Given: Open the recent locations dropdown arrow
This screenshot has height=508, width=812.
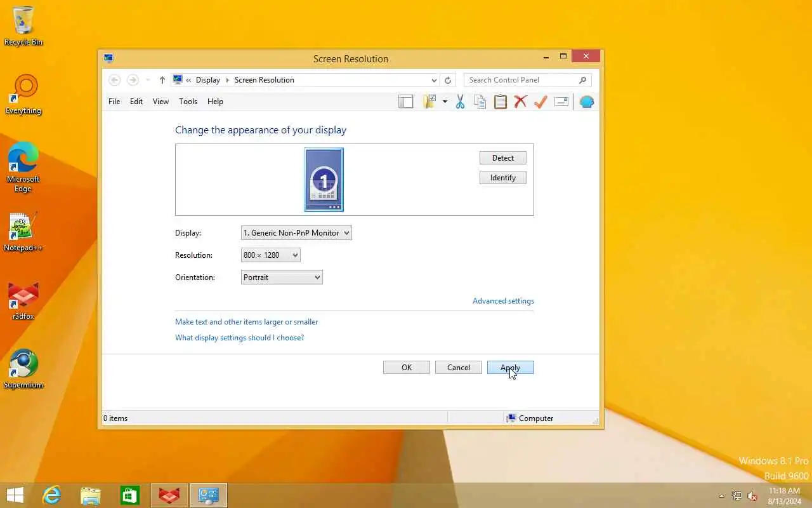Looking at the screenshot, I should point(148,80).
